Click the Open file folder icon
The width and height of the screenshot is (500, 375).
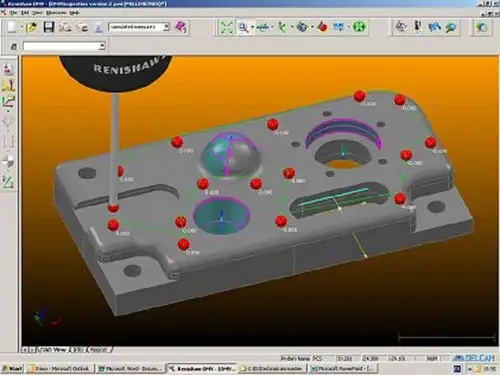[32, 27]
